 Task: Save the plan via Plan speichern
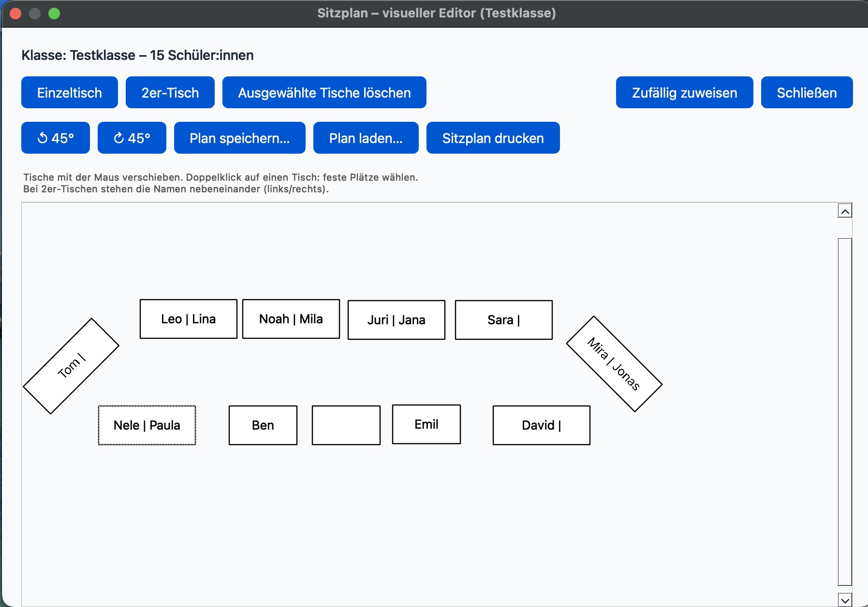[239, 138]
